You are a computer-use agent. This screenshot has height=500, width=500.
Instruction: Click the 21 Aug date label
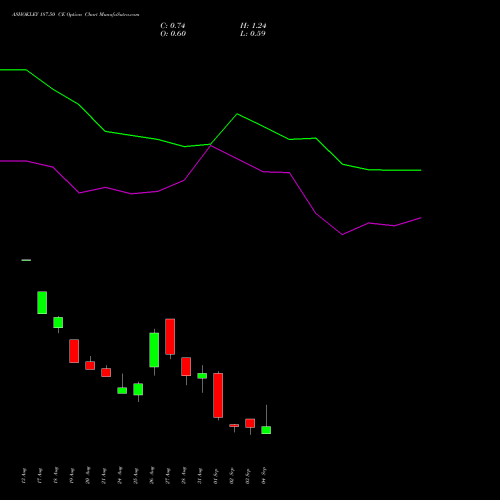pos(104,476)
